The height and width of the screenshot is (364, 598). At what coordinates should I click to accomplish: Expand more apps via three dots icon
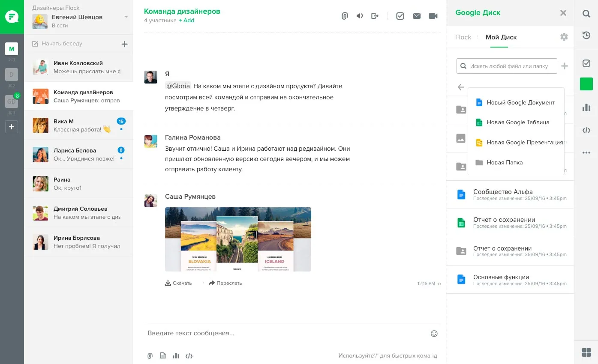tap(586, 153)
